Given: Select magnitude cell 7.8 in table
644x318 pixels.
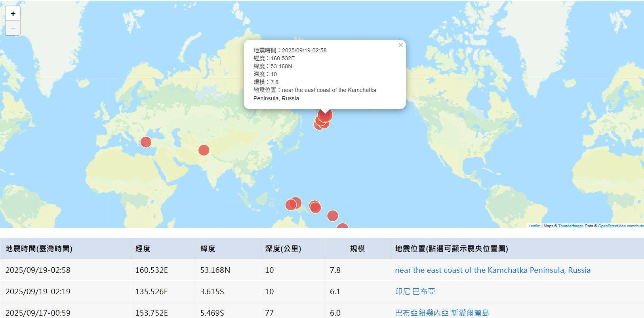Looking at the screenshot, I should point(357,270).
